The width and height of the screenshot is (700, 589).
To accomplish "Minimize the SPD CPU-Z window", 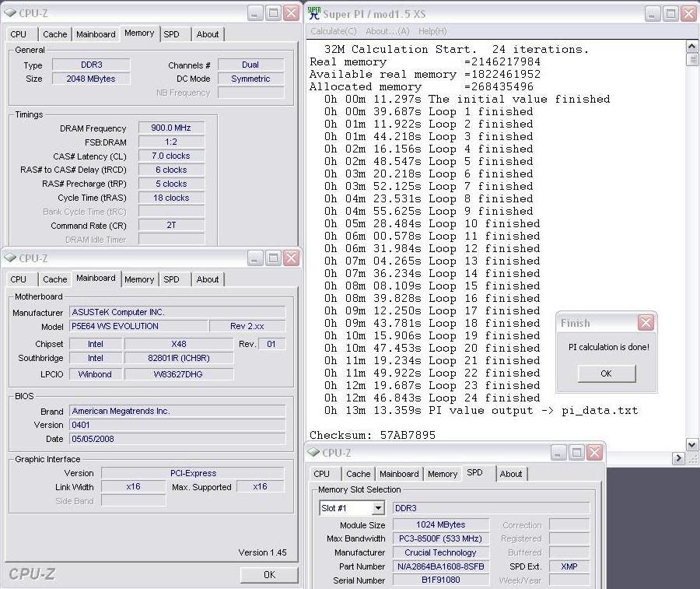I will (x=558, y=454).
